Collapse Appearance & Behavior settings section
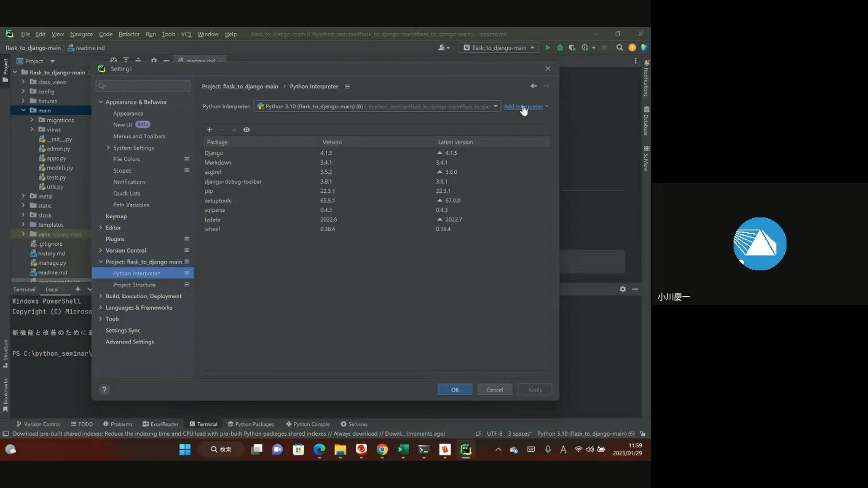Viewport: 868px width, 488px height. (101, 102)
